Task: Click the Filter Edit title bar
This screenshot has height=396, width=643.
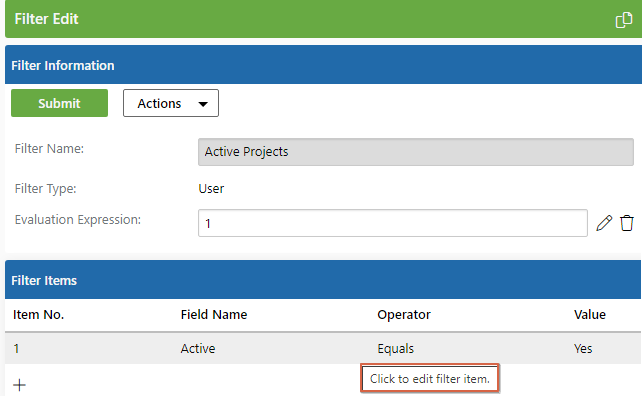Action: [x=323, y=19]
